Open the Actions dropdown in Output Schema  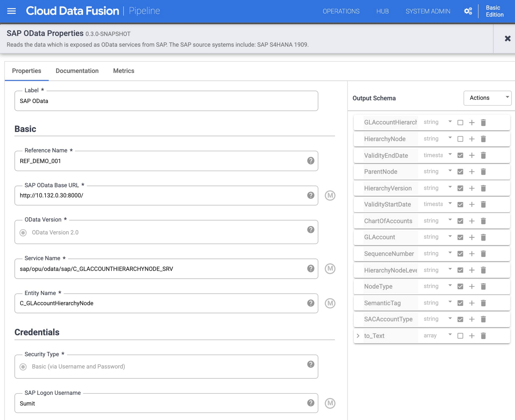(487, 98)
